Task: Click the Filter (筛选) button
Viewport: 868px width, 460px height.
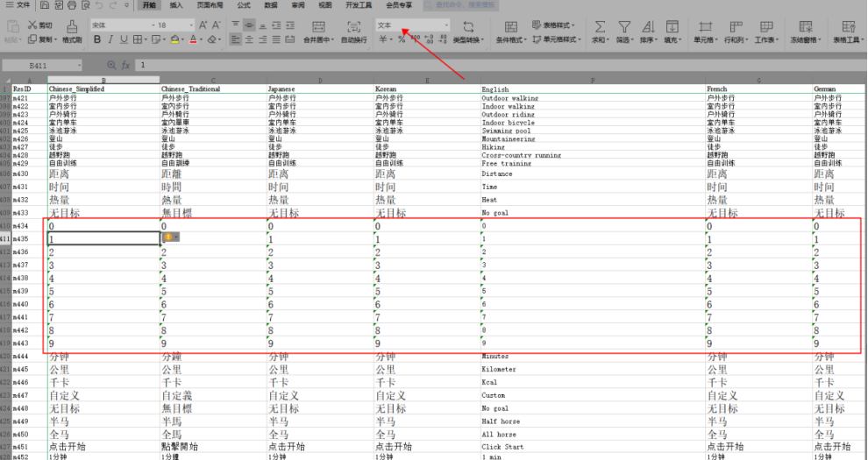Action: pos(624,32)
